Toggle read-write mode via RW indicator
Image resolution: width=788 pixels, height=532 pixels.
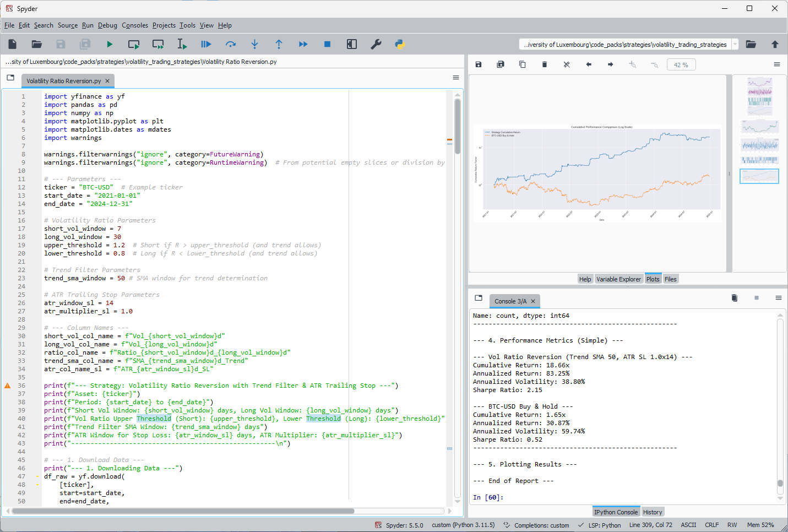pyautogui.click(x=732, y=525)
